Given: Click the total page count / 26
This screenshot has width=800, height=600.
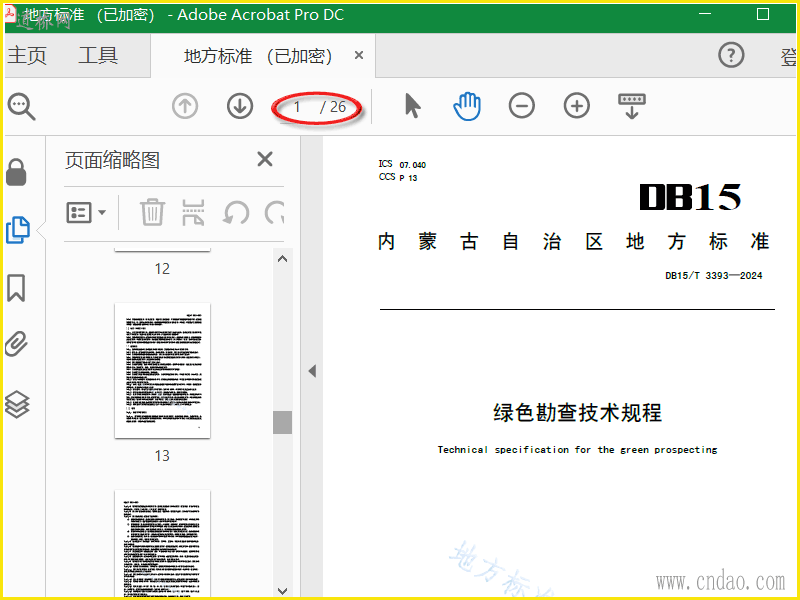Looking at the screenshot, I should pyautogui.click(x=333, y=107).
